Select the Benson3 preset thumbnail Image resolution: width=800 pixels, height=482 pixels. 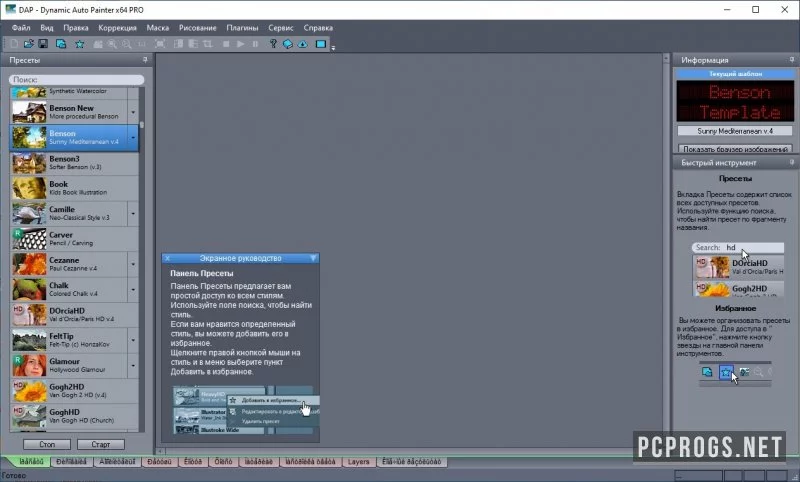pyautogui.click(x=29, y=163)
